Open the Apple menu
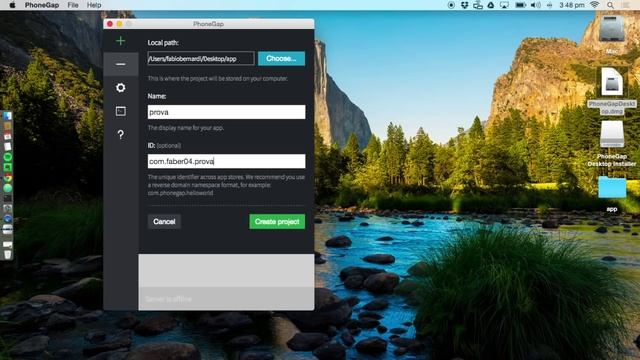 (12, 5)
